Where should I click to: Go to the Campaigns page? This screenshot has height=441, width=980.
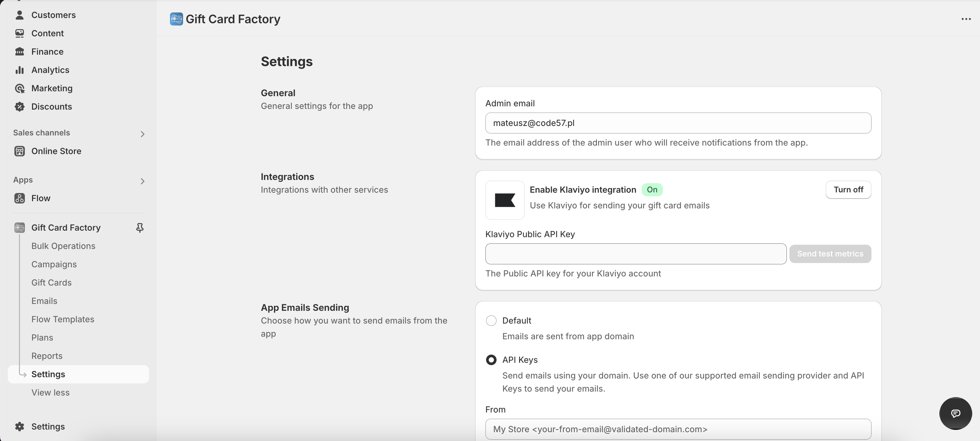tap(54, 264)
